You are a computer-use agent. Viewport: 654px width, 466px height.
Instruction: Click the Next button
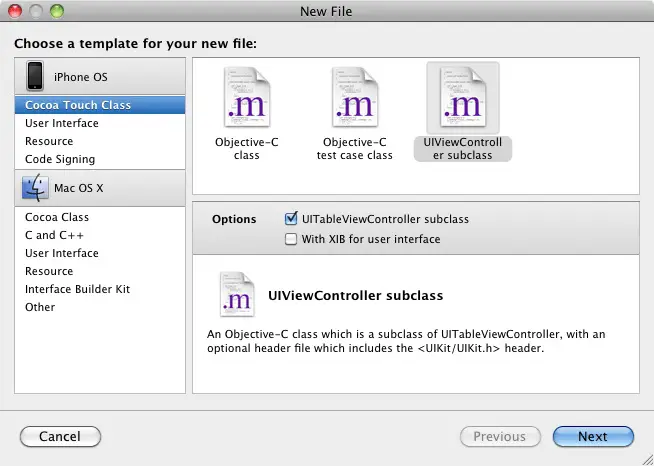593,436
